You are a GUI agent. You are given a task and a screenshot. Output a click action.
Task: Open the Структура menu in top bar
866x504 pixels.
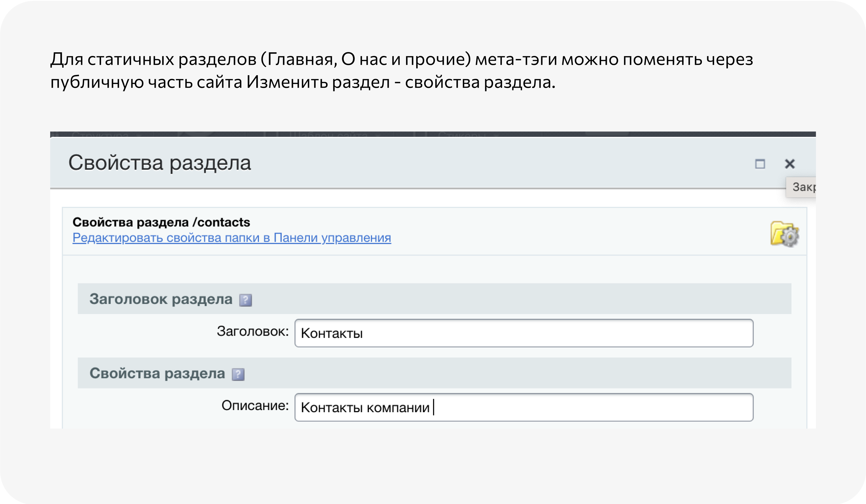coord(100,135)
